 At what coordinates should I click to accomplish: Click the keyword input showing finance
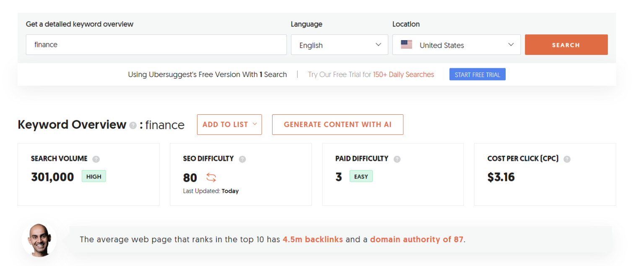pos(155,44)
